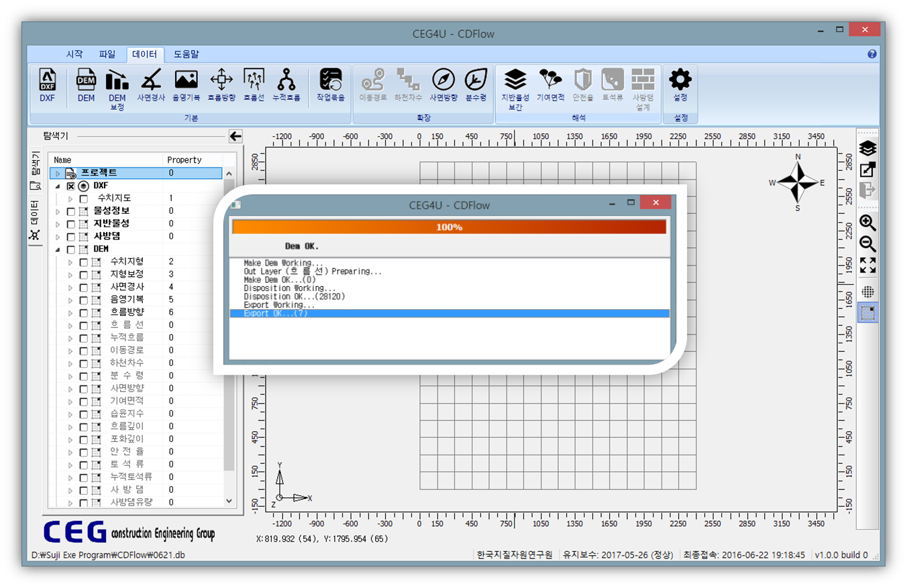
Task: Toggle the dotted grid display icon
Action: pos(867,292)
